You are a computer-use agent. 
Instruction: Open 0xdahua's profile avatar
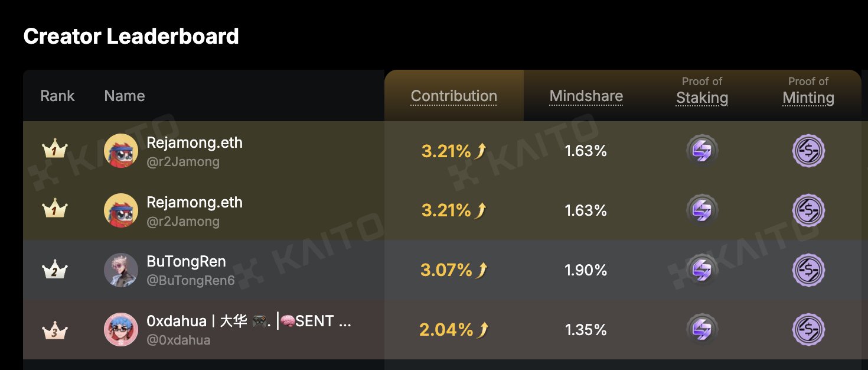pyautogui.click(x=121, y=330)
